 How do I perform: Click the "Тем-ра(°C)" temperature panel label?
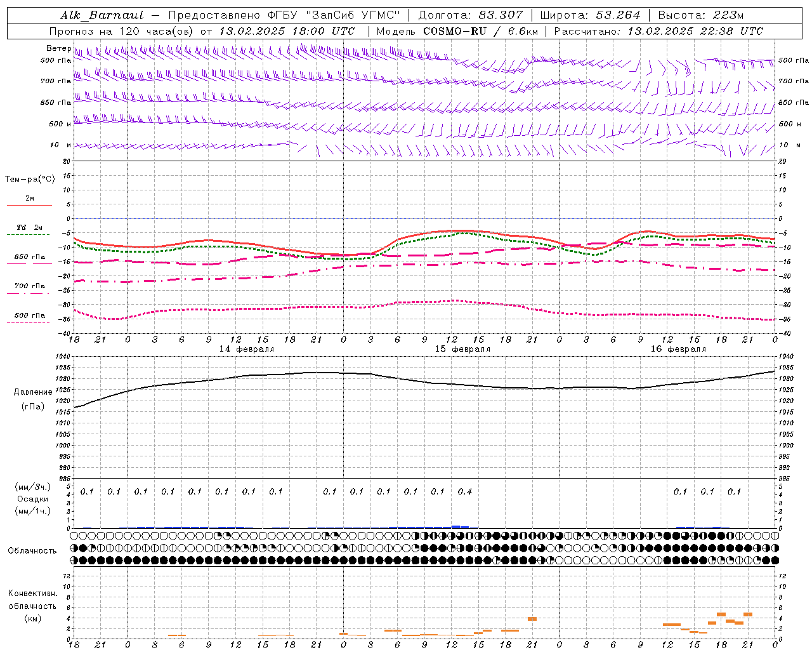tap(30, 179)
